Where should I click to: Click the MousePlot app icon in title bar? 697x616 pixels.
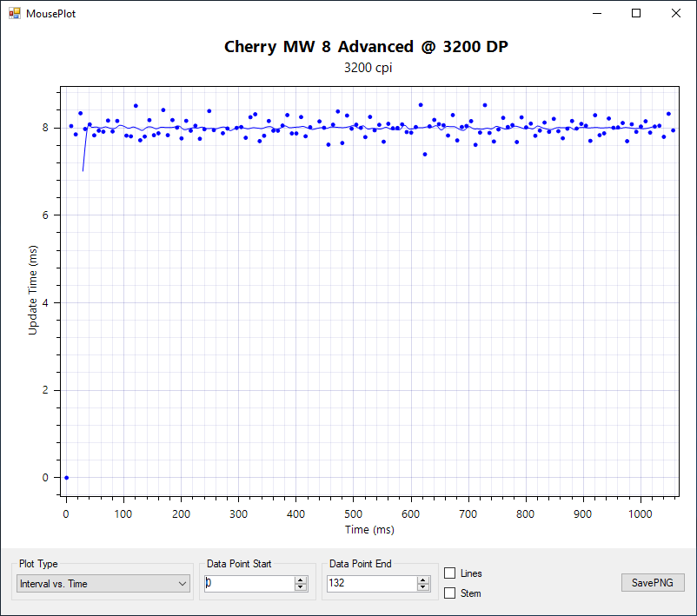coord(15,13)
